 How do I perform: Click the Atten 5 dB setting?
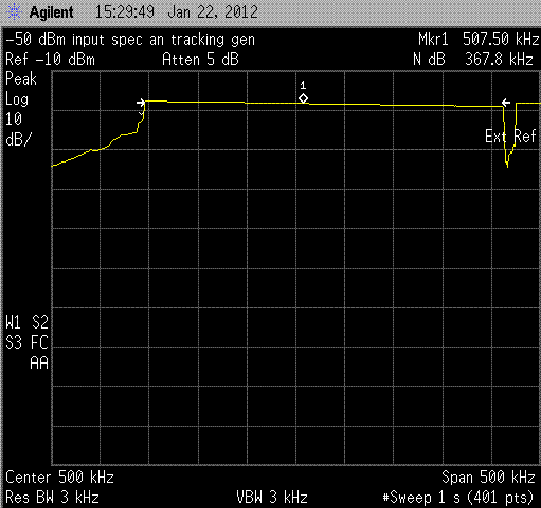pos(200,59)
